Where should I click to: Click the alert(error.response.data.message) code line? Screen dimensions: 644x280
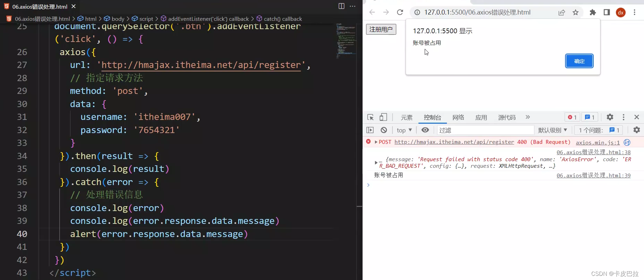click(x=159, y=234)
